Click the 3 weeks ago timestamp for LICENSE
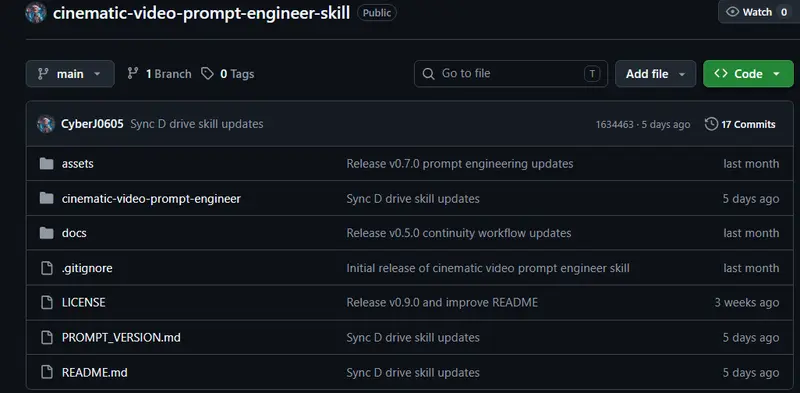This screenshot has height=393, width=800. tap(746, 303)
